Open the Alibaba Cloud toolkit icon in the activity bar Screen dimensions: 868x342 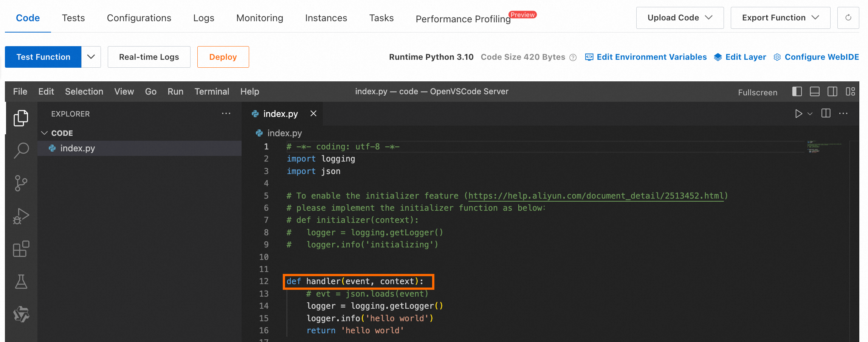coord(21,314)
